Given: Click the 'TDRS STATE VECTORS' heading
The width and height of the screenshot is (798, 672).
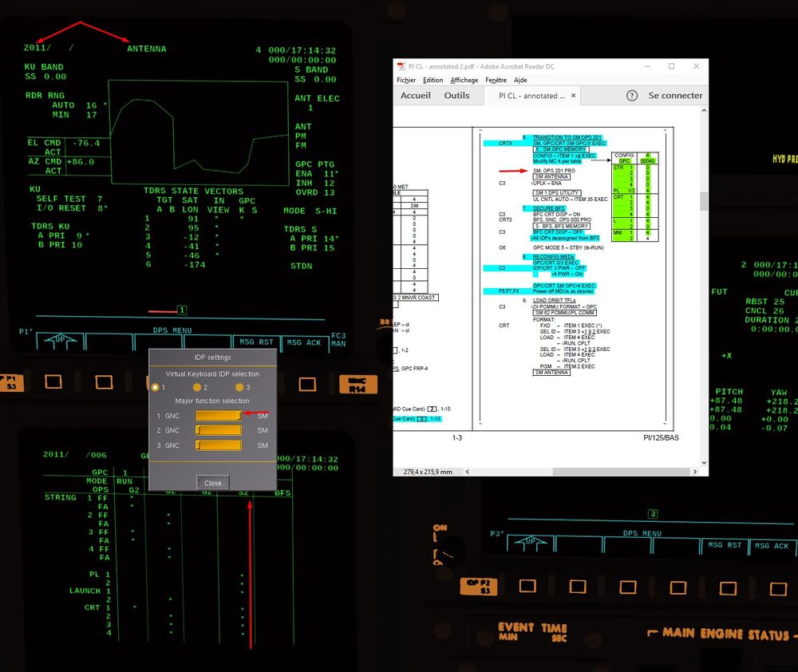Looking at the screenshot, I should 193,192.
